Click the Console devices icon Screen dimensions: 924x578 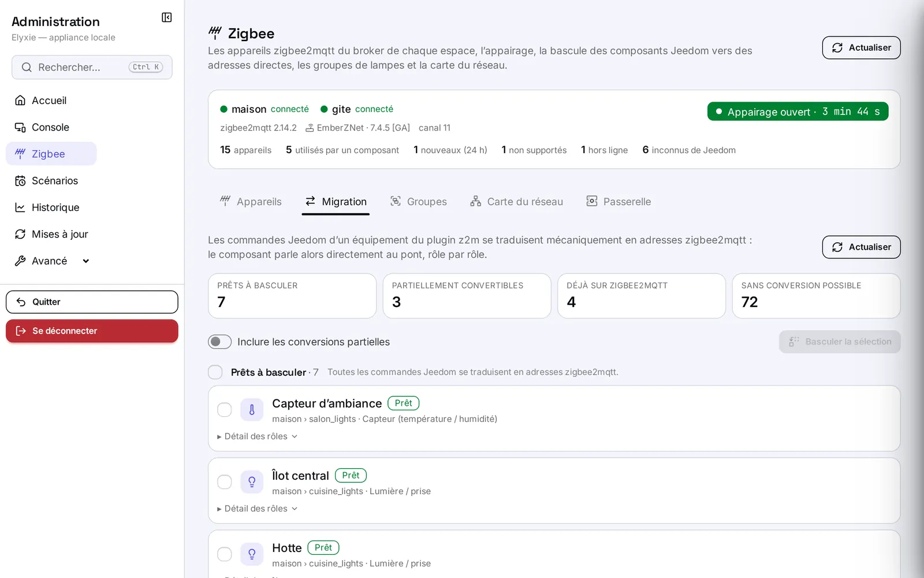coord(20,127)
